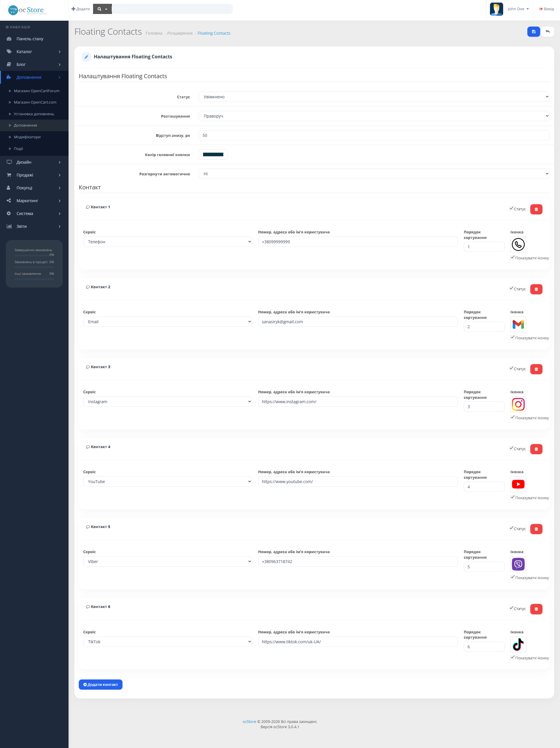
Task: Click the Вихід logout link
Action: [x=547, y=9]
